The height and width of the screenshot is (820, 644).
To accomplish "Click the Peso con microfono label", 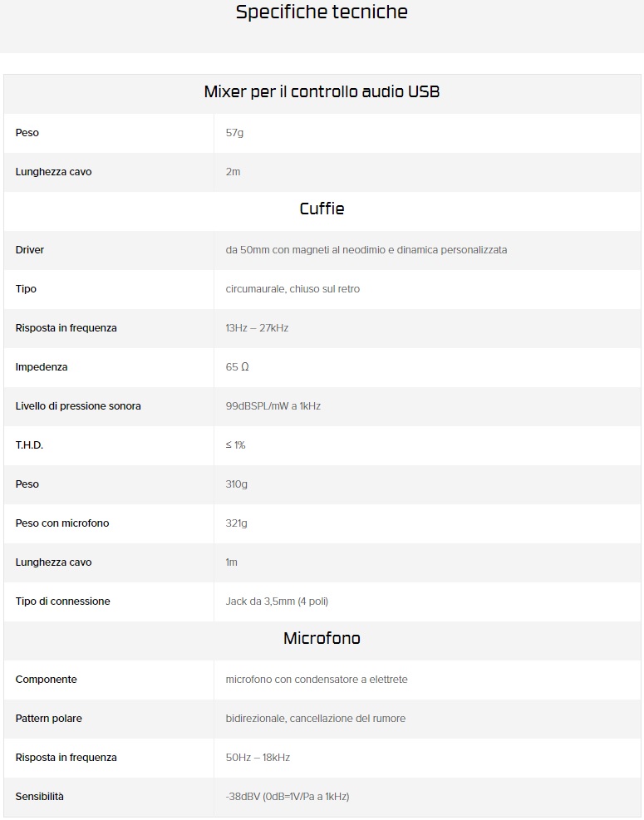I will point(62,523).
